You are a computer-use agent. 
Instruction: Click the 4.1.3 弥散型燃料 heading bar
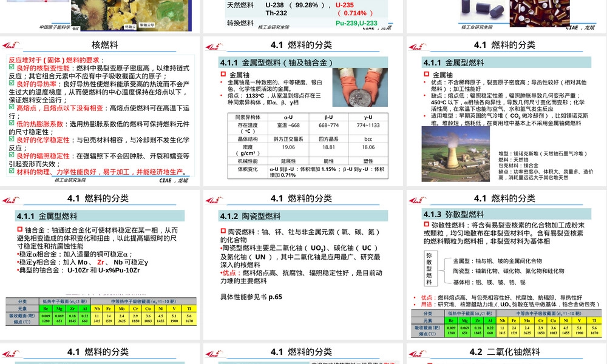[x=506, y=214]
